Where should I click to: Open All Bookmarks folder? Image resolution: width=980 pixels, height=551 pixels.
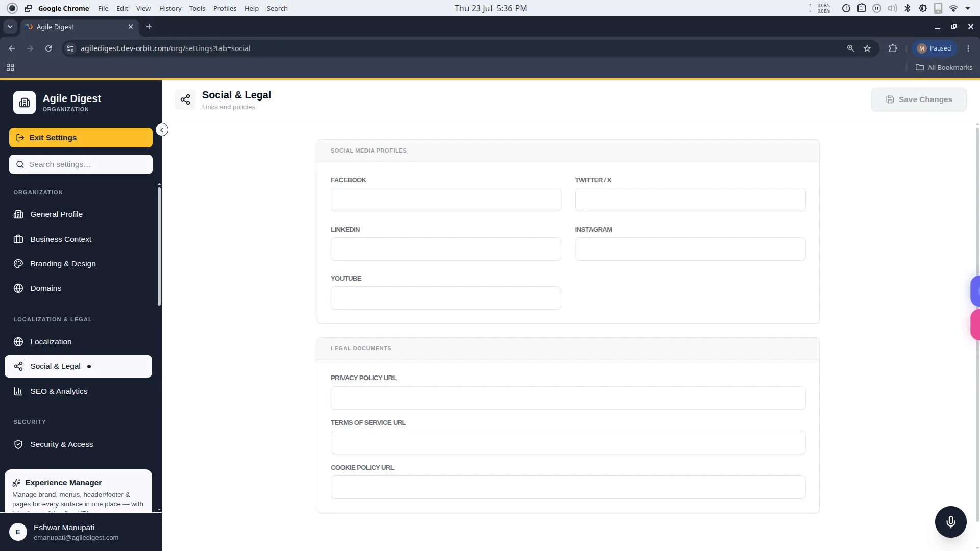[x=944, y=67]
